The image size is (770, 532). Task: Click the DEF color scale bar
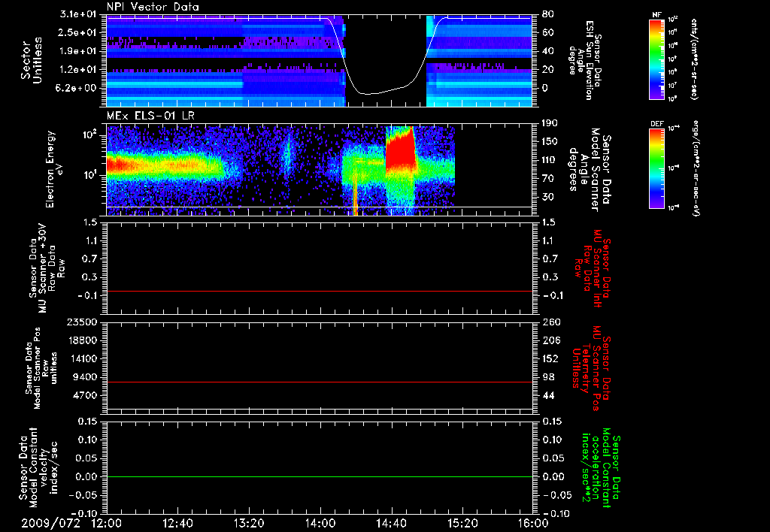656,168
